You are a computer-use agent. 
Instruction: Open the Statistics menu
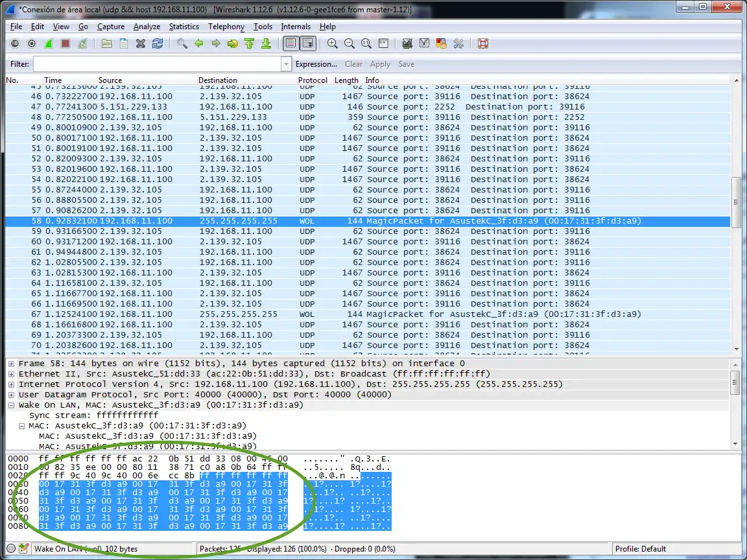[184, 27]
